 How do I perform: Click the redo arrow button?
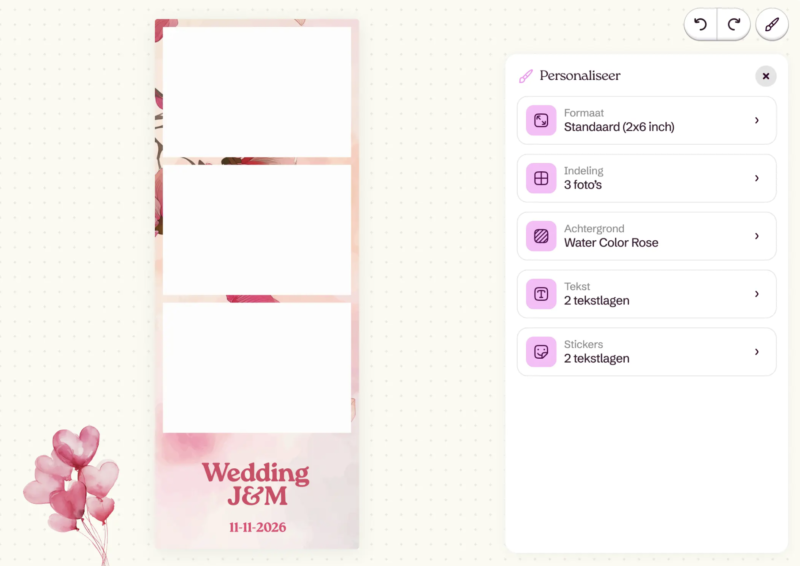click(734, 24)
